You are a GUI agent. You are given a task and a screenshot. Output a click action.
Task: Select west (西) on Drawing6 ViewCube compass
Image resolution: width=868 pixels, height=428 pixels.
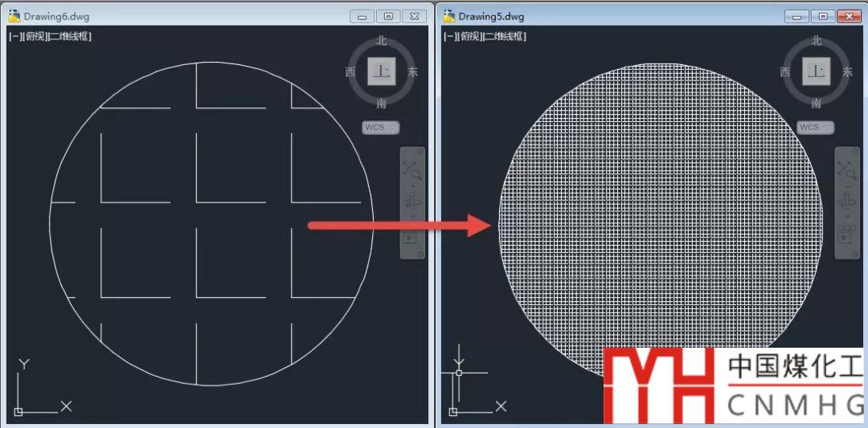(350, 72)
